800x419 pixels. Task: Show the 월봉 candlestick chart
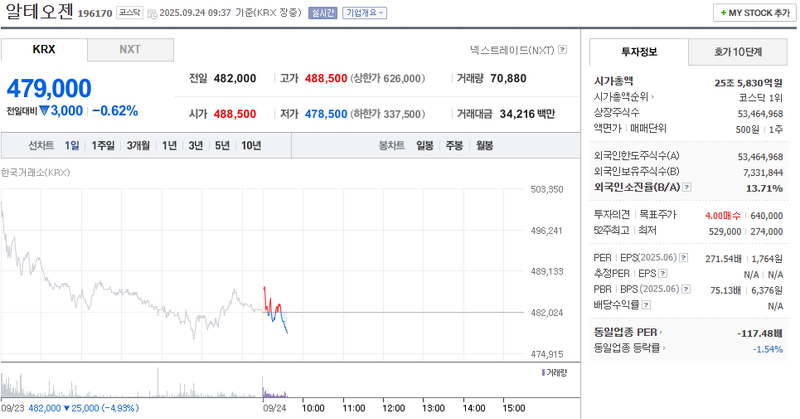click(485, 145)
